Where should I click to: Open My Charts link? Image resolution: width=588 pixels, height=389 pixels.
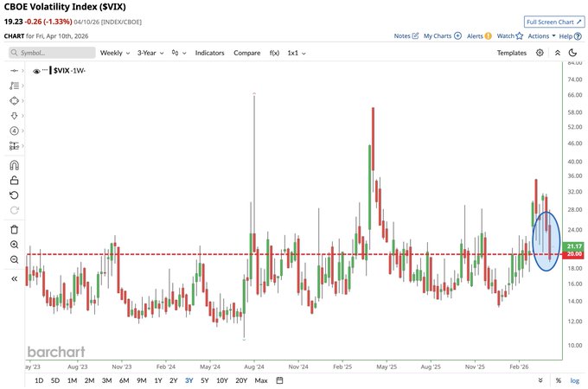(443, 36)
